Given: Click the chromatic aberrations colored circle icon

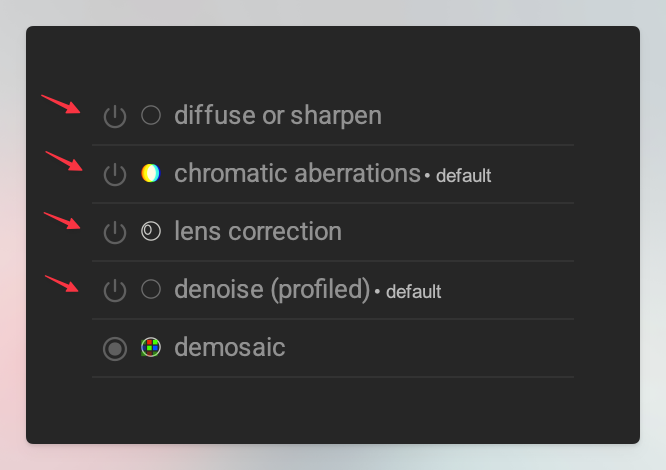Looking at the screenshot, I should (x=151, y=174).
